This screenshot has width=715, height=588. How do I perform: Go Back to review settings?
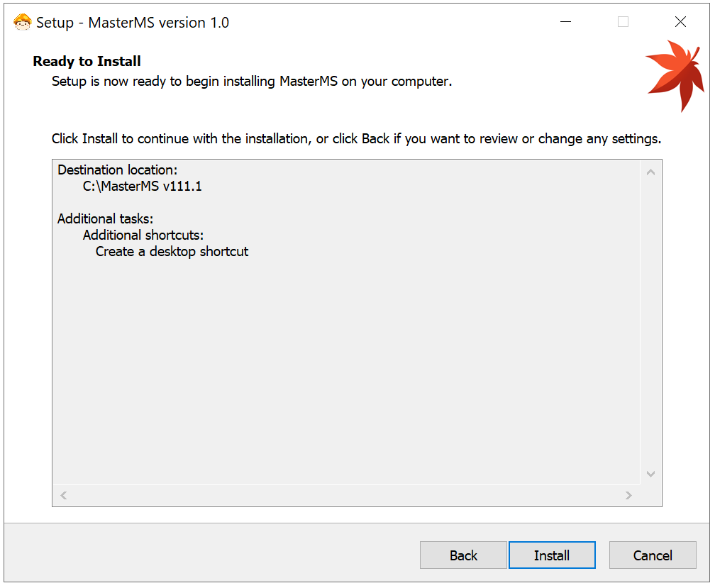pos(463,555)
